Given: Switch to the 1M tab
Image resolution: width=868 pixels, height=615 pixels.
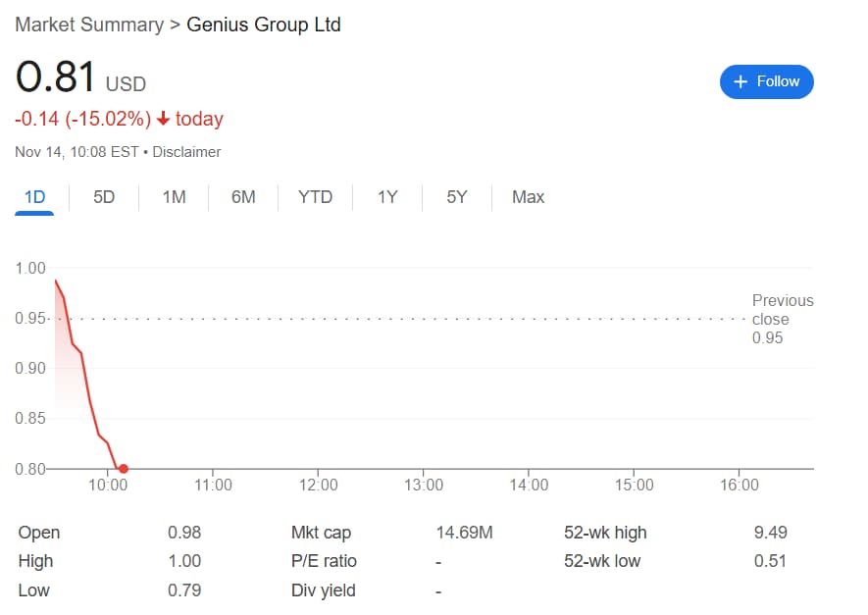Looking at the screenshot, I should pos(174,197).
